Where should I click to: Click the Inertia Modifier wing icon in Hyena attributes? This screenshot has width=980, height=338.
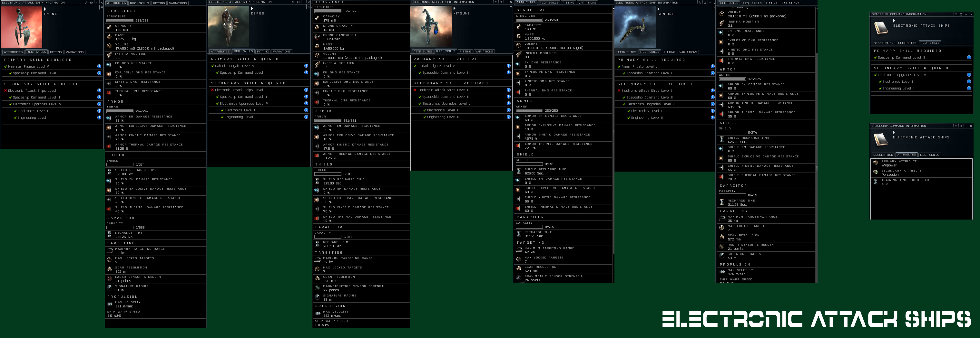coord(110,55)
